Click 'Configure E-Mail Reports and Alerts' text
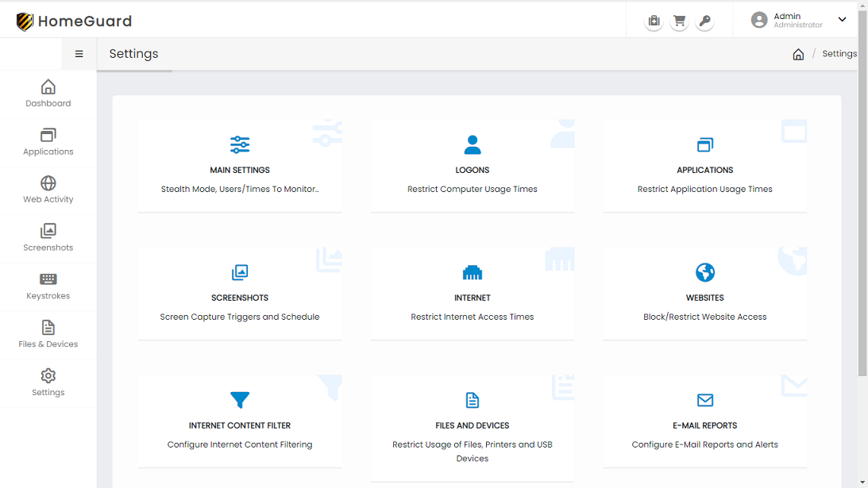This screenshot has height=488, width=868. click(704, 445)
